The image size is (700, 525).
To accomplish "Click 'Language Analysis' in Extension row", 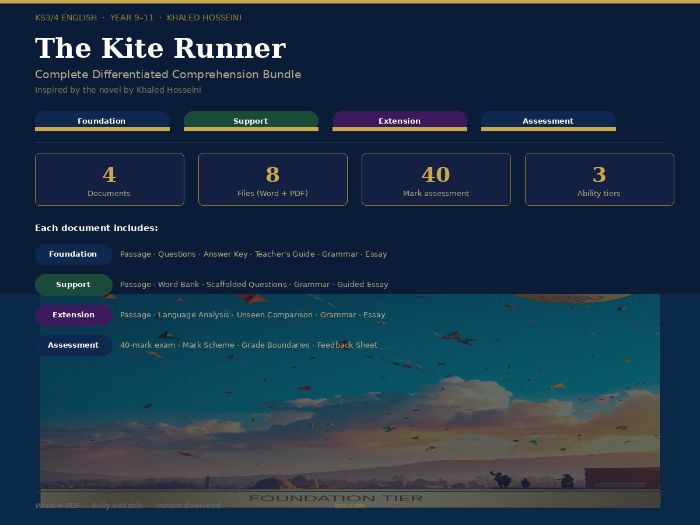I will tap(194, 315).
